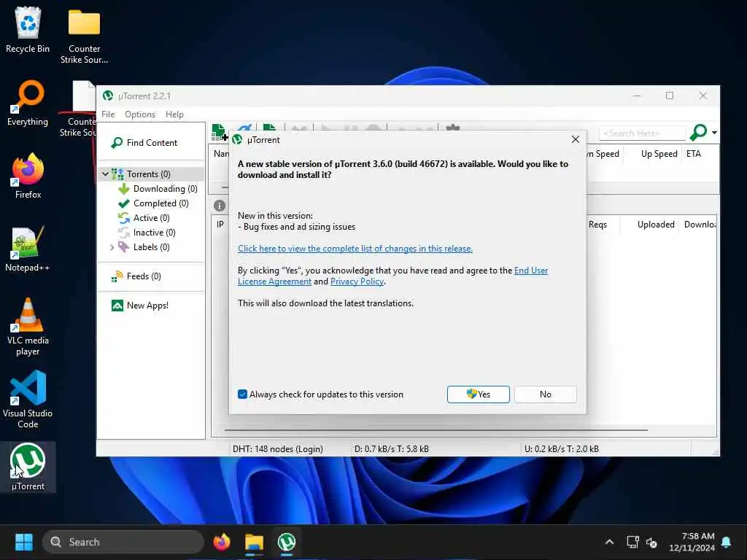Select Downloading (0) filter
This screenshot has height=560, width=747.
(x=165, y=189)
